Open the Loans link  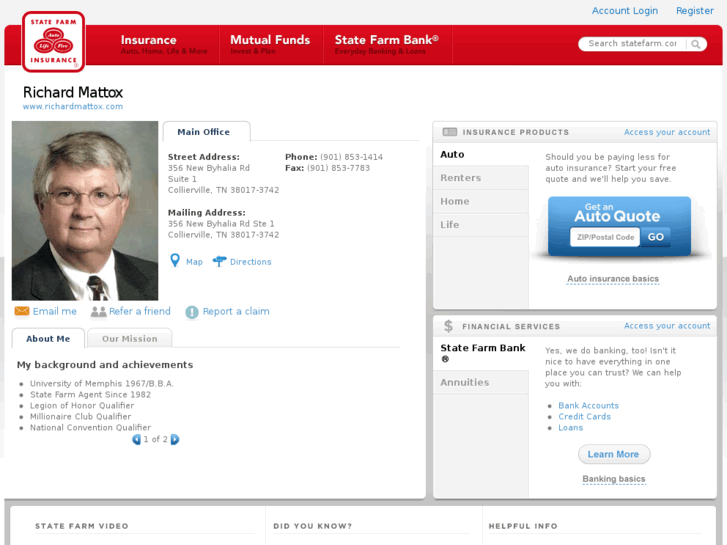[x=570, y=428]
